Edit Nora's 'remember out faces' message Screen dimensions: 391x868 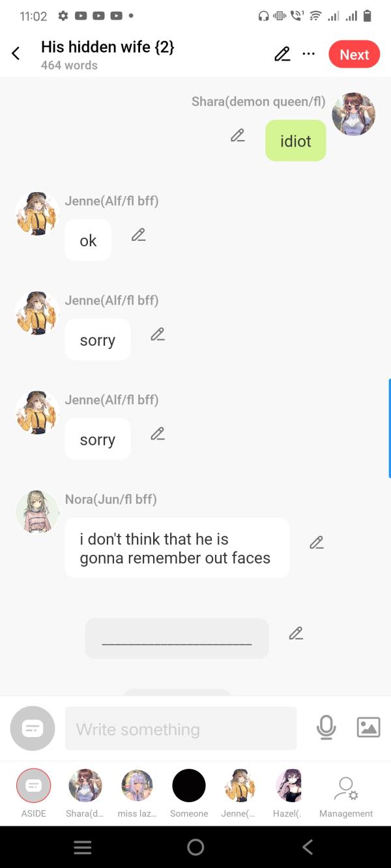click(x=317, y=542)
